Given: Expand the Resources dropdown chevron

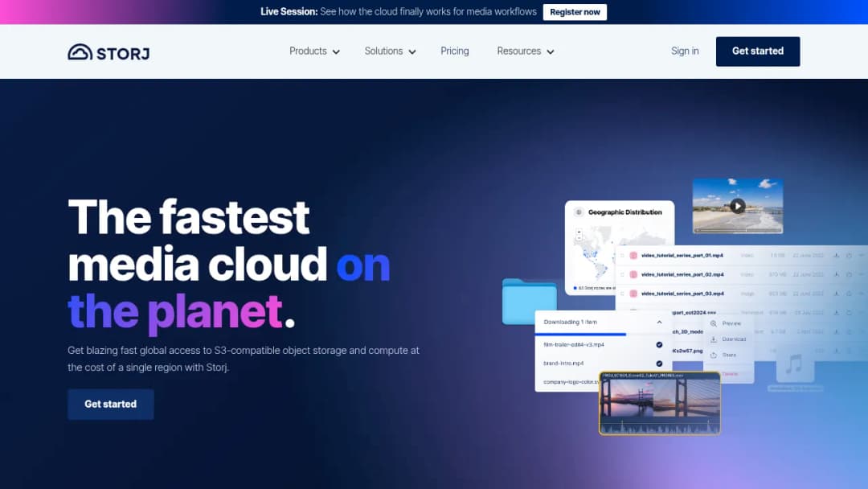Looking at the screenshot, I should [551, 51].
